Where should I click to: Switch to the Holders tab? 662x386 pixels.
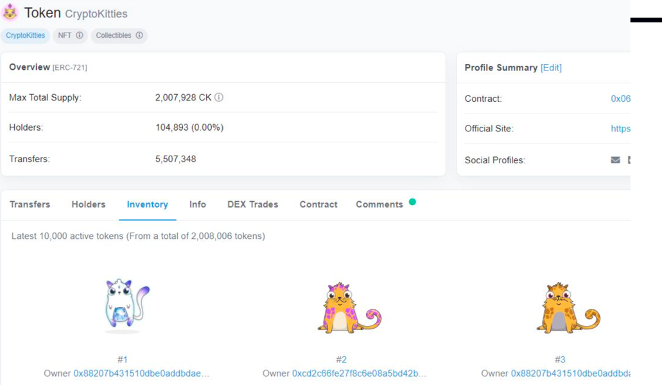(x=89, y=204)
